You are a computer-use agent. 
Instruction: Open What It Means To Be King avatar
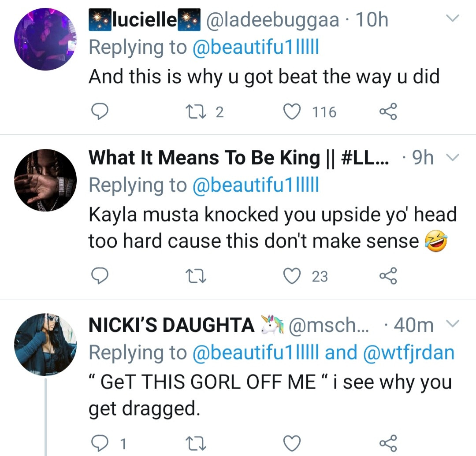(x=45, y=180)
